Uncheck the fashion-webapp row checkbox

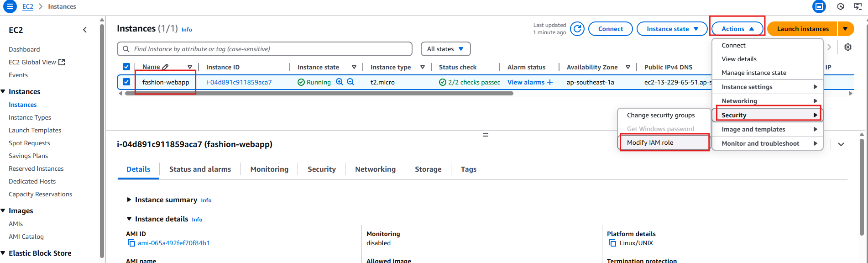click(x=126, y=82)
